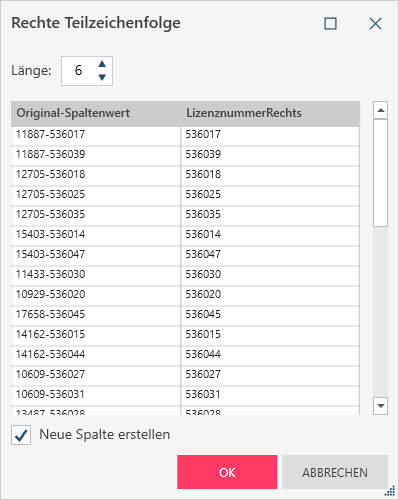Decrease the Länge value with down arrow
399x500 pixels.
click(x=102, y=77)
